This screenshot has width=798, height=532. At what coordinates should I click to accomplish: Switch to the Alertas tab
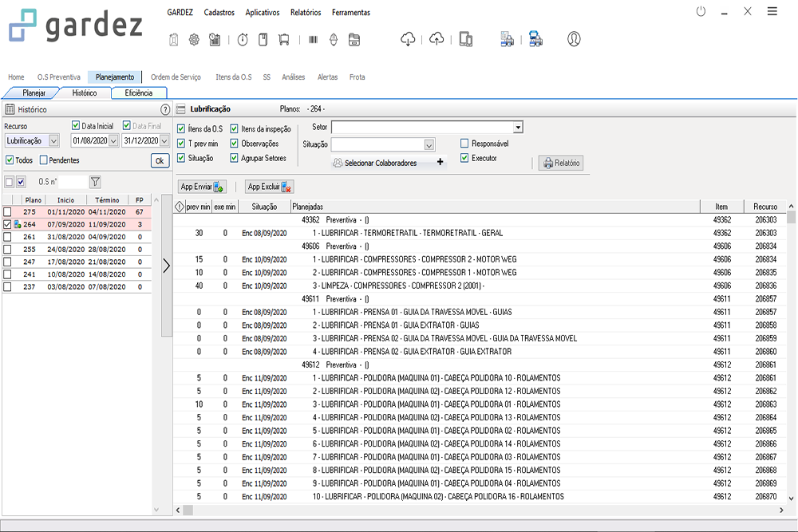pyautogui.click(x=327, y=77)
